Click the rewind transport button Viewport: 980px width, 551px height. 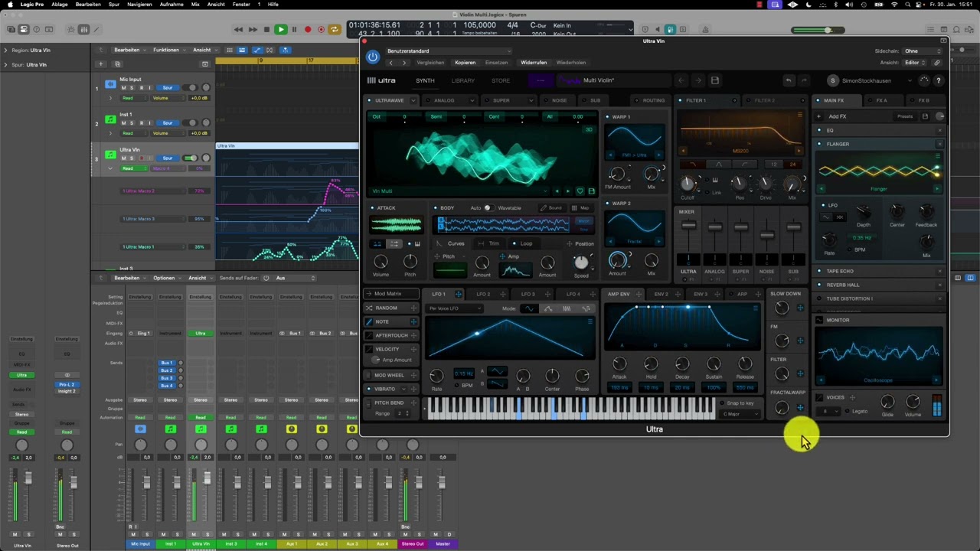pyautogui.click(x=238, y=30)
